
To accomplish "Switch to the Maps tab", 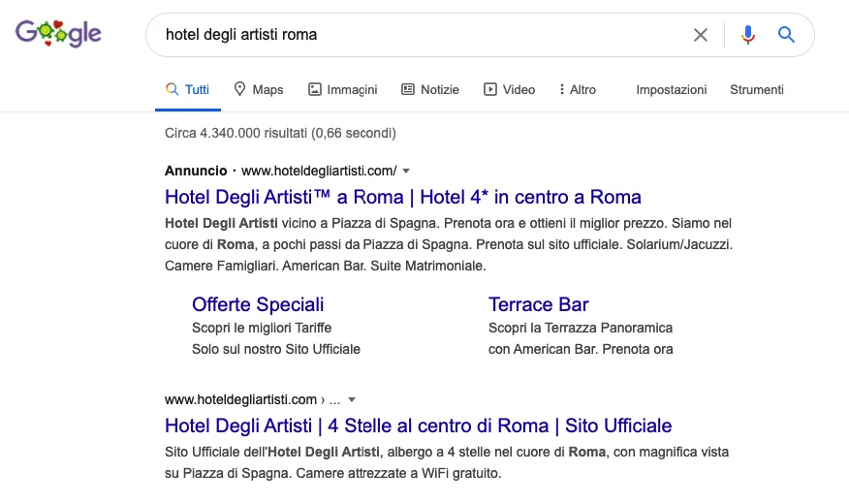I will coord(258,89).
